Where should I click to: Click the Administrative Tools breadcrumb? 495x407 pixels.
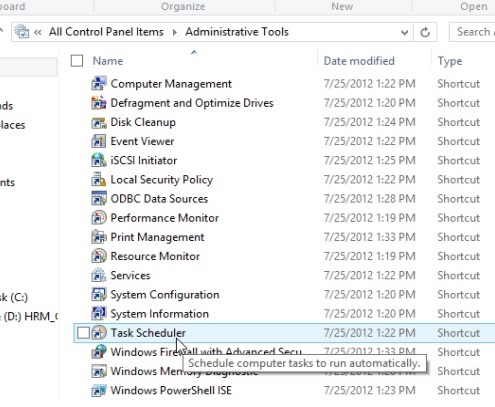(237, 32)
